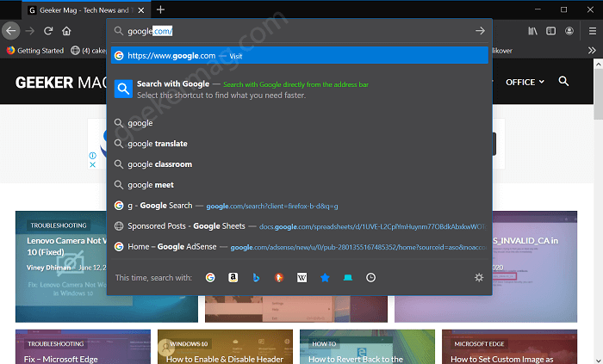Click the HOW TO category tag
Screen dimensions: 603x364
coord(324,343)
